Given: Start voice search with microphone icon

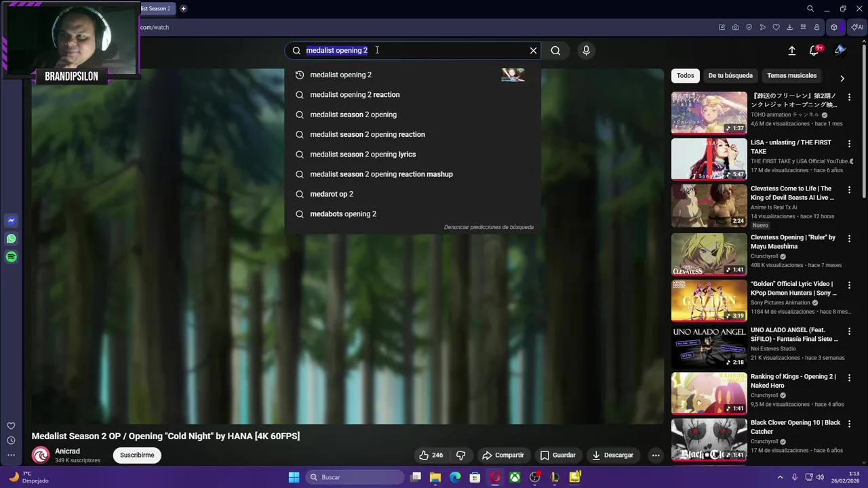Looking at the screenshot, I should (x=587, y=50).
